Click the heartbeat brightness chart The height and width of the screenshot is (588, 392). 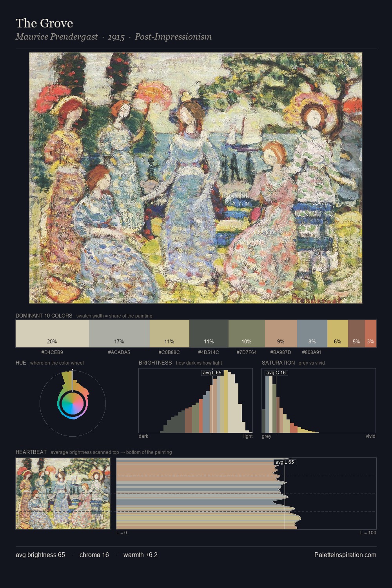click(246, 494)
